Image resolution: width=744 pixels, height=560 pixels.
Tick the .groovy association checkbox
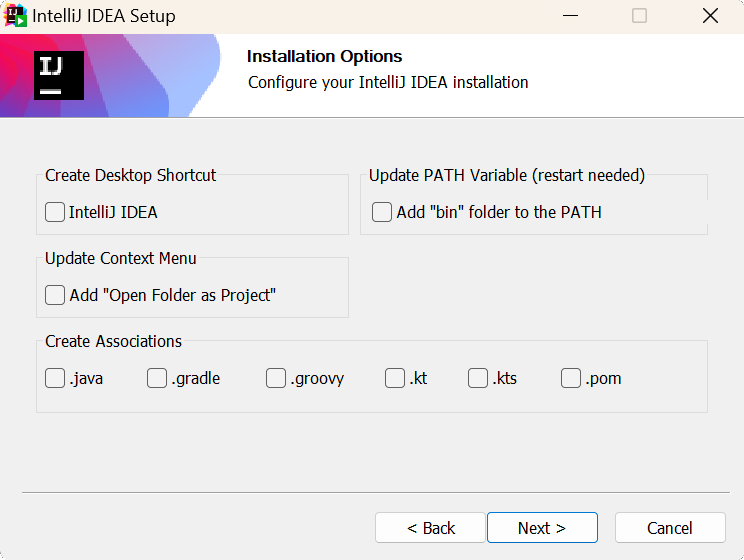click(276, 378)
